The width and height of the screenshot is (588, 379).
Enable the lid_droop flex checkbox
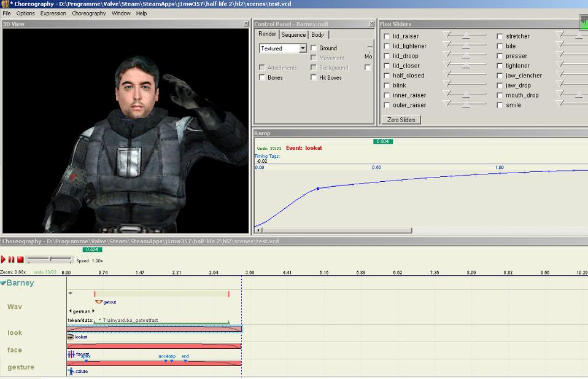click(387, 56)
